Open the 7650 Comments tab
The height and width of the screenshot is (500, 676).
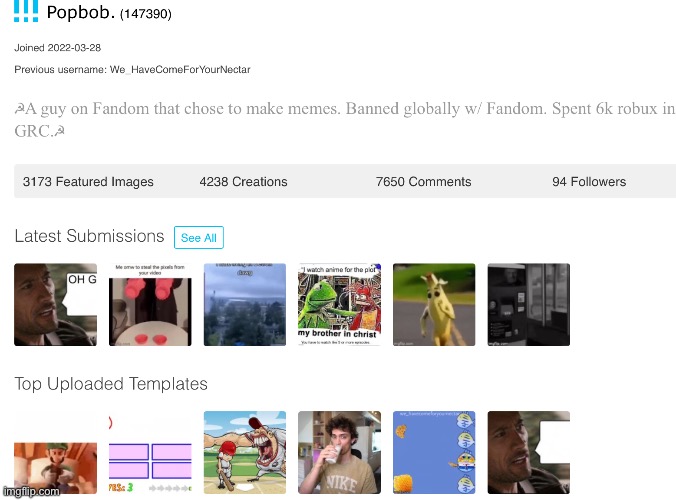point(423,182)
